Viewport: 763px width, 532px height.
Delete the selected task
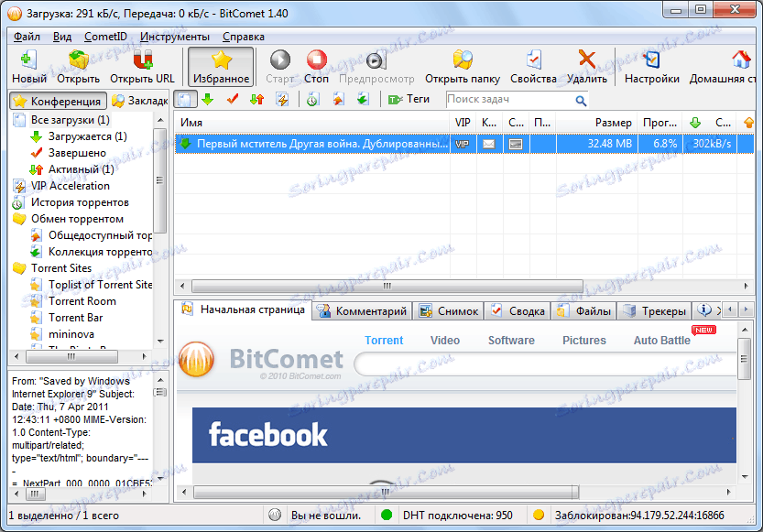click(587, 67)
